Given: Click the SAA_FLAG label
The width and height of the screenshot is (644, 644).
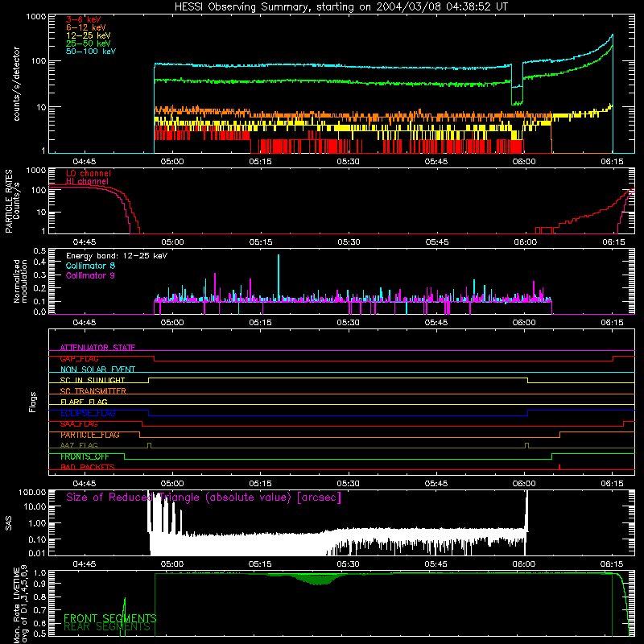Looking at the screenshot, I should [79, 424].
